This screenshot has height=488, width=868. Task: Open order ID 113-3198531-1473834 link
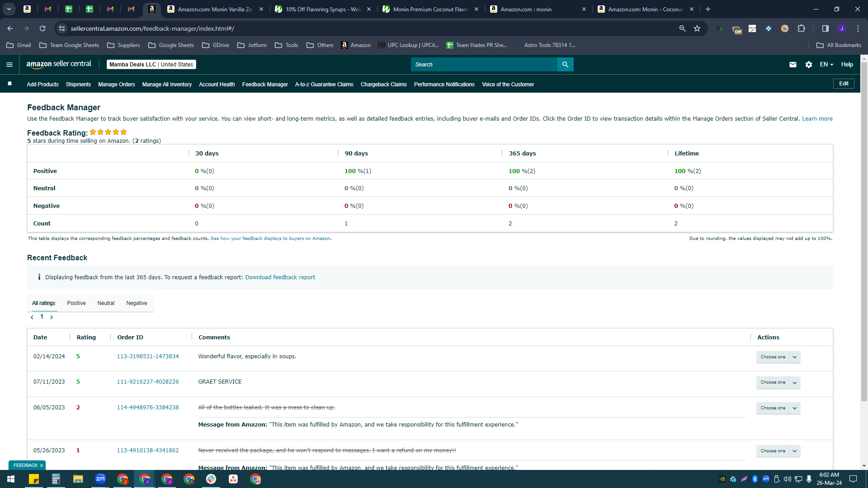point(148,357)
